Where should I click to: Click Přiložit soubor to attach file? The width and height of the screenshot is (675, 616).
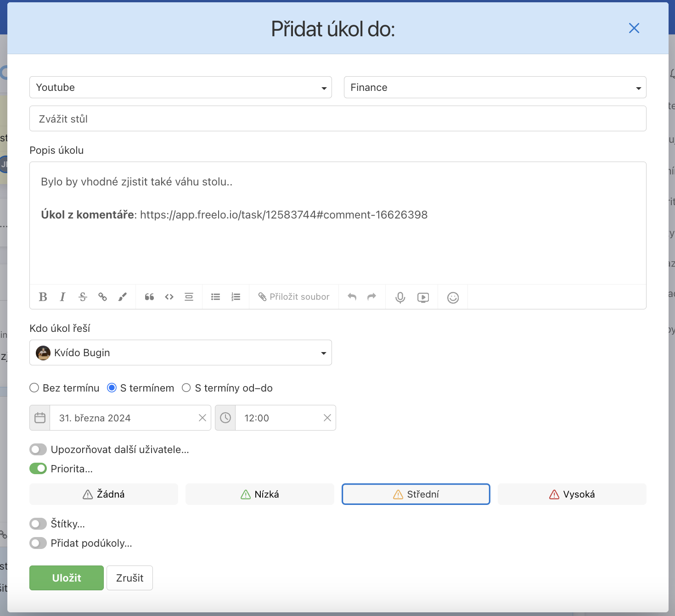(294, 297)
